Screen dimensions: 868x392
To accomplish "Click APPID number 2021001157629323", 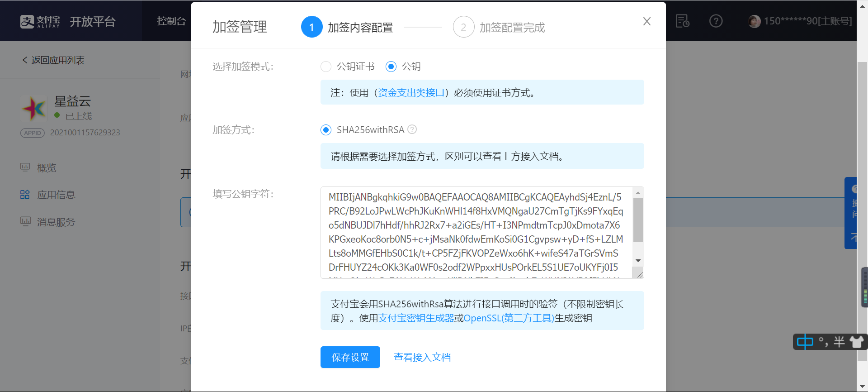I will 85,133.
